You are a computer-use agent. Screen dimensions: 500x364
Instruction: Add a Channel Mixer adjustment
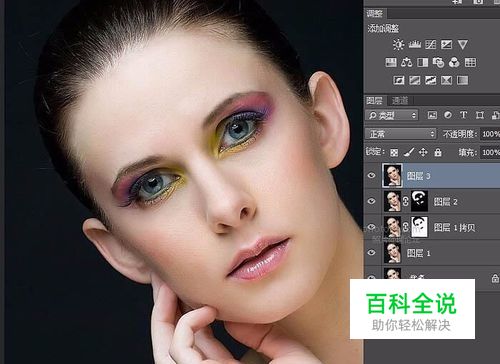pos(454,62)
